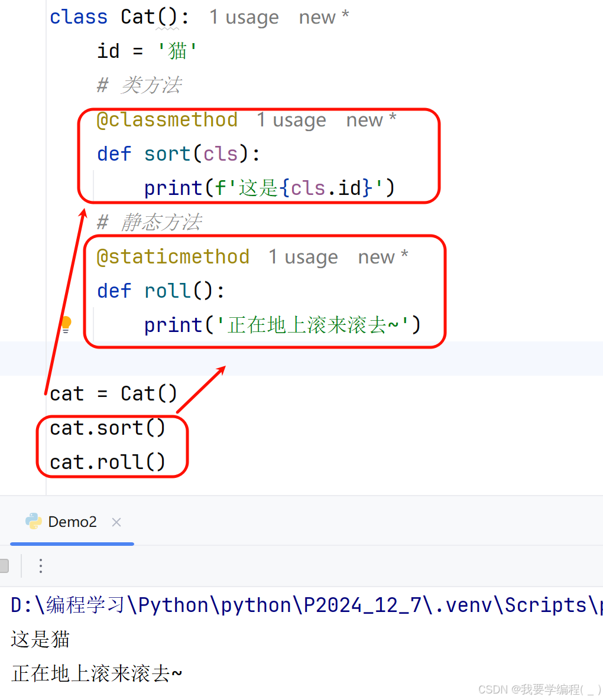Click the 'def sort(cls):' line
This screenshot has width=603, height=700.
click(179, 154)
